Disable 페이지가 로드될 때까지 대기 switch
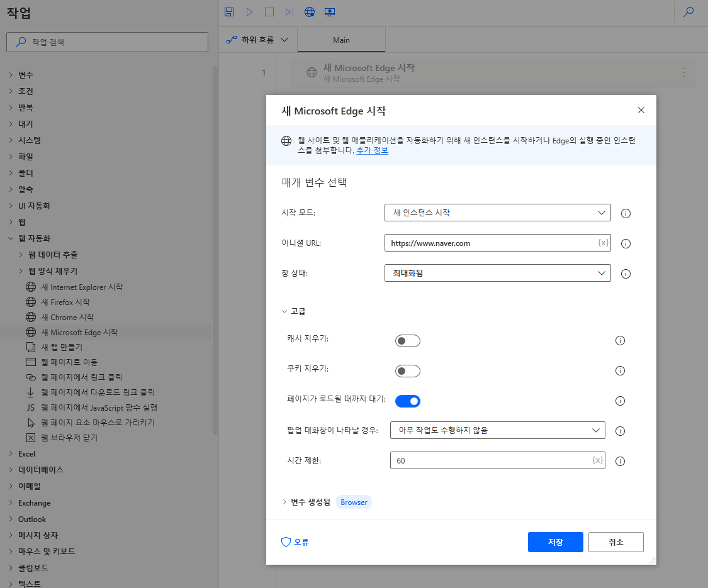Screen dimensions: 708x588 [x=407, y=401]
